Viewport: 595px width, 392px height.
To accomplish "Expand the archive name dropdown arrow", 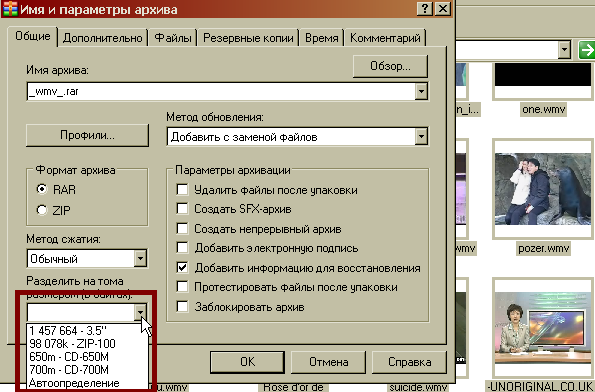I will (421, 91).
